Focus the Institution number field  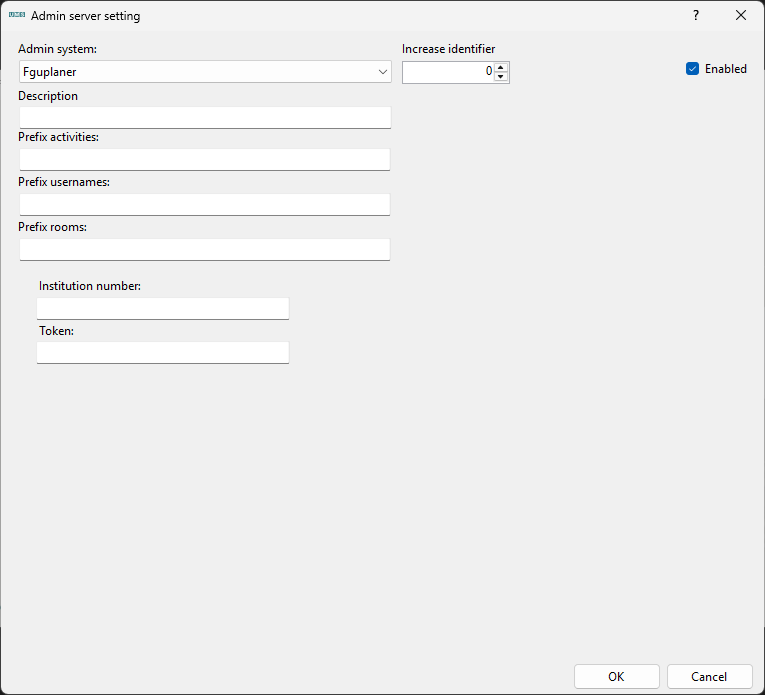[162, 308]
